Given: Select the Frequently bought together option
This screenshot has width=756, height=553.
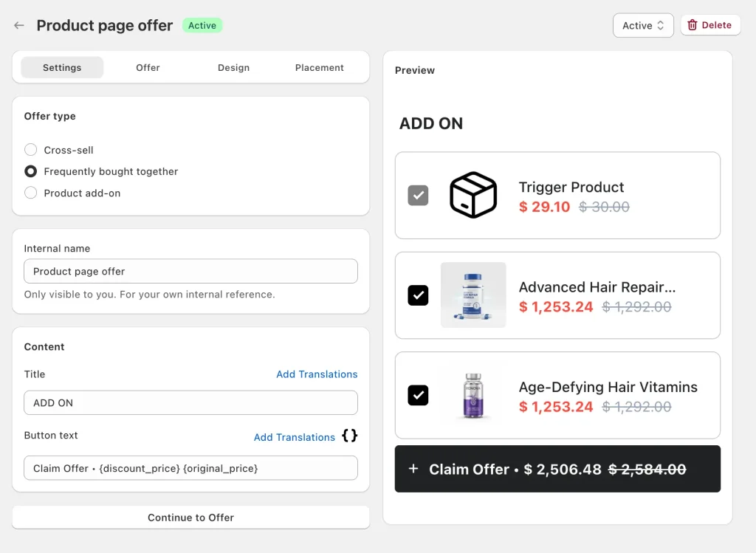Looking at the screenshot, I should (x=30, y=171).
